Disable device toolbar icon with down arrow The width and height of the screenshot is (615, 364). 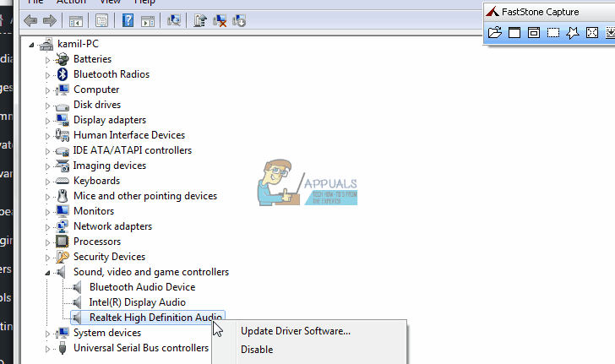click(239, 20)
